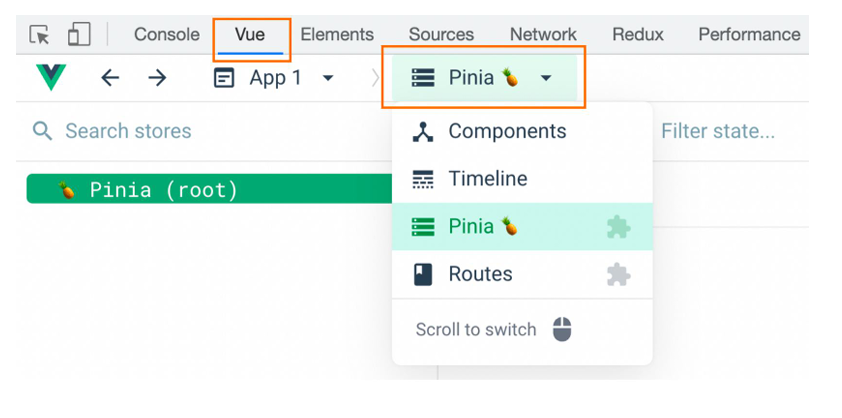Click the Search stores field
The height and width of the screenshot is (418, 842).
click(128, 131)
